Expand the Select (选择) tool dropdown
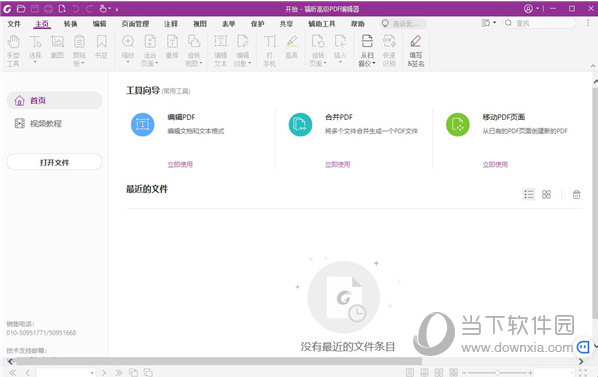 tap(35, 61)
